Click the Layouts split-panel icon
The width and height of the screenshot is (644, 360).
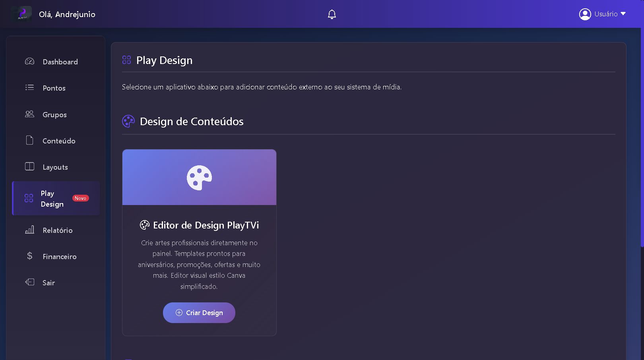click(30, 166)
